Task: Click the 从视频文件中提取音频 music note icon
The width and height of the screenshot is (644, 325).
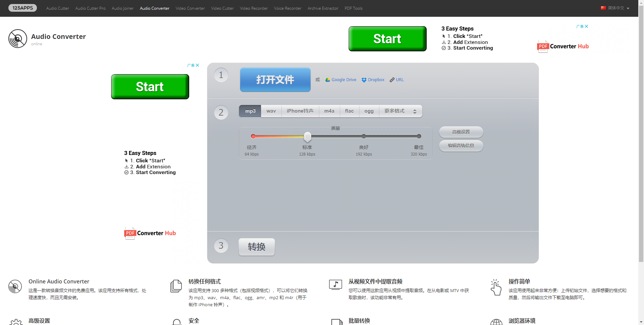Action: pos(335,285)
